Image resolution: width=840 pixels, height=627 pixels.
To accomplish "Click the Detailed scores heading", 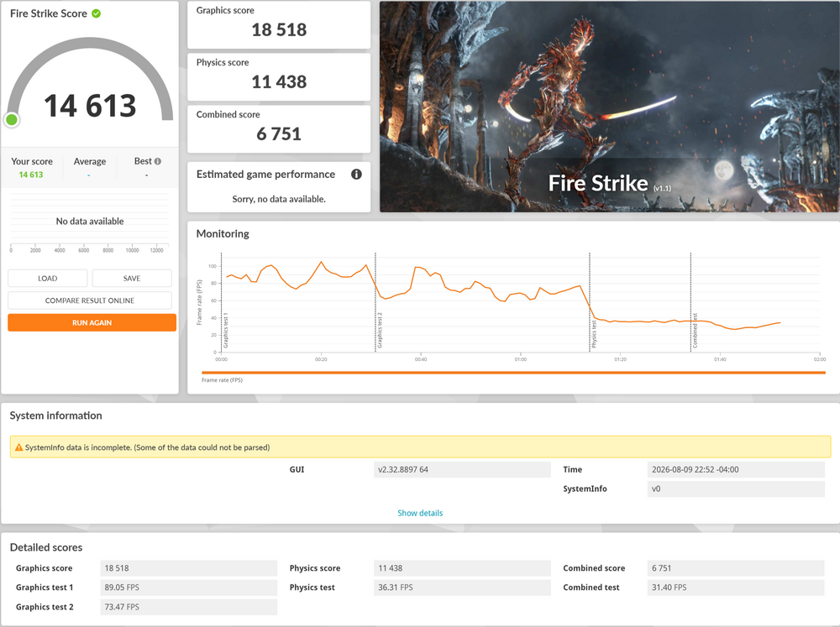I will tap(46, 547).
